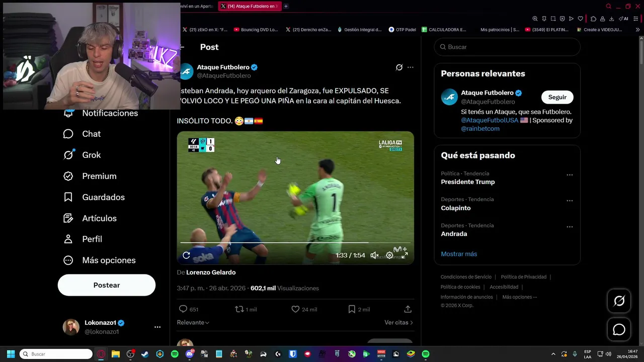
Task: Open options for the Colapinto trend
Action: pyautogui.click(x=570, y=201)
